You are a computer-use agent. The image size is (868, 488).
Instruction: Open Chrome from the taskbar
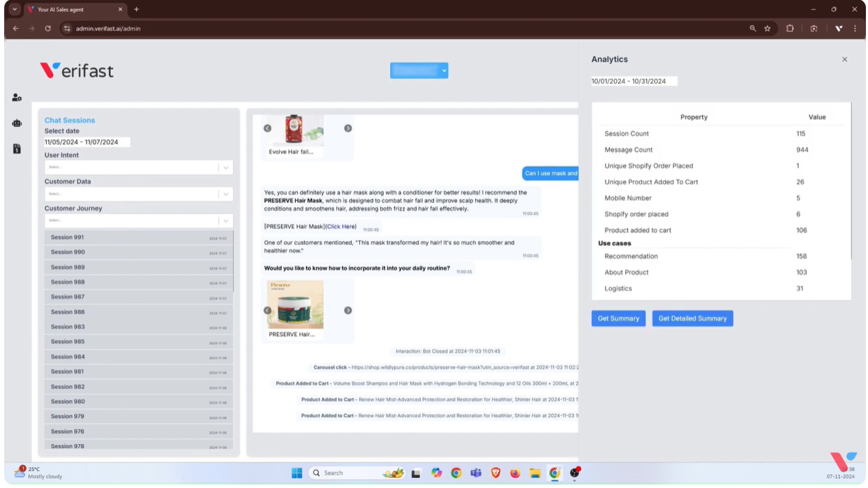point(456,473)
